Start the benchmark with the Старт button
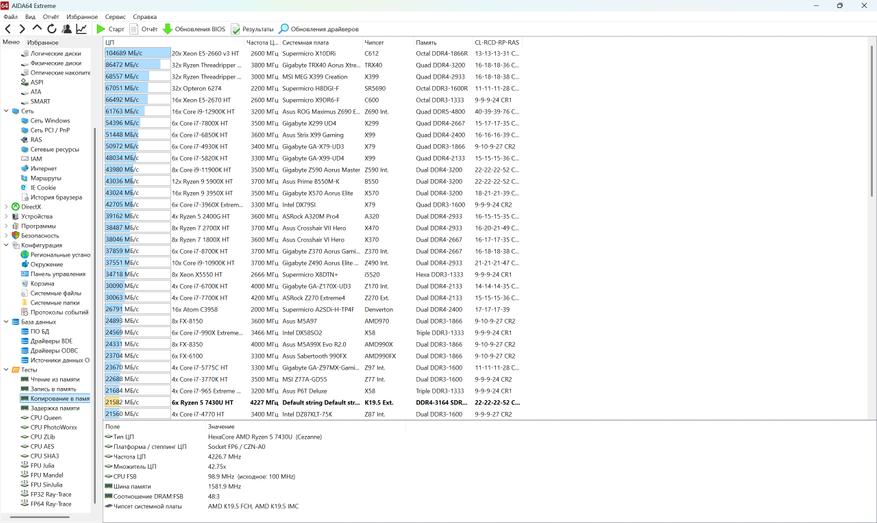 pyautogui.click(x=110, y=29)
